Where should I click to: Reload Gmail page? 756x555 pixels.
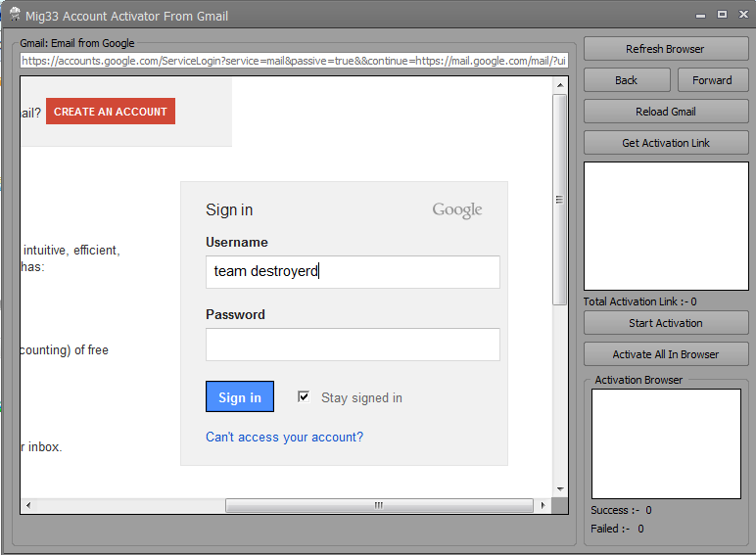click(666, 112)
